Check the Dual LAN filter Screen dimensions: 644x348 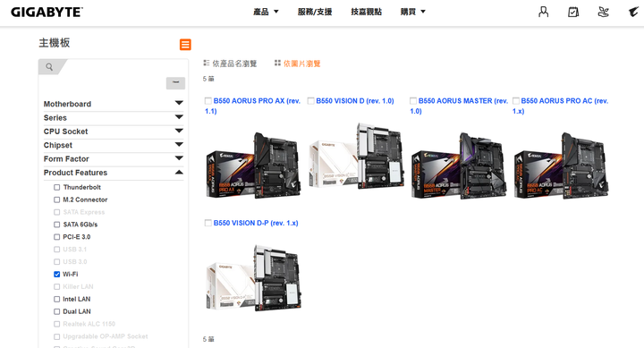coord(57,311)
